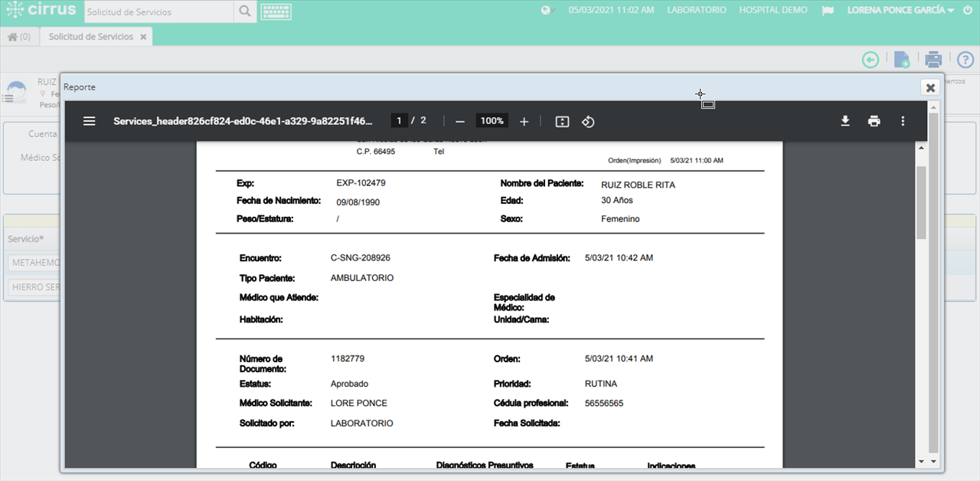
Task: Zoom out on the PDF document
Action: click(x=459, y=121)
